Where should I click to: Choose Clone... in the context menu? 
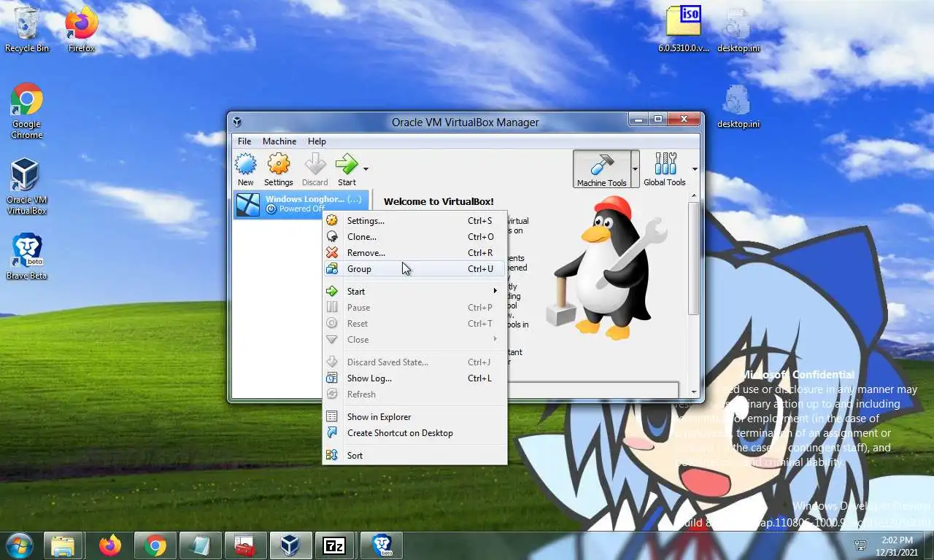(x=414, y=237)
